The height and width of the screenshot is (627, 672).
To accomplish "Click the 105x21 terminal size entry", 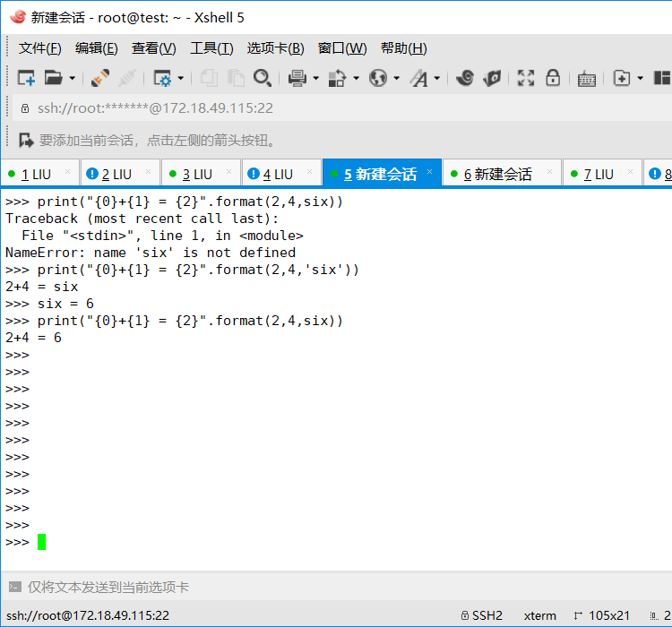I will (602, 615).
